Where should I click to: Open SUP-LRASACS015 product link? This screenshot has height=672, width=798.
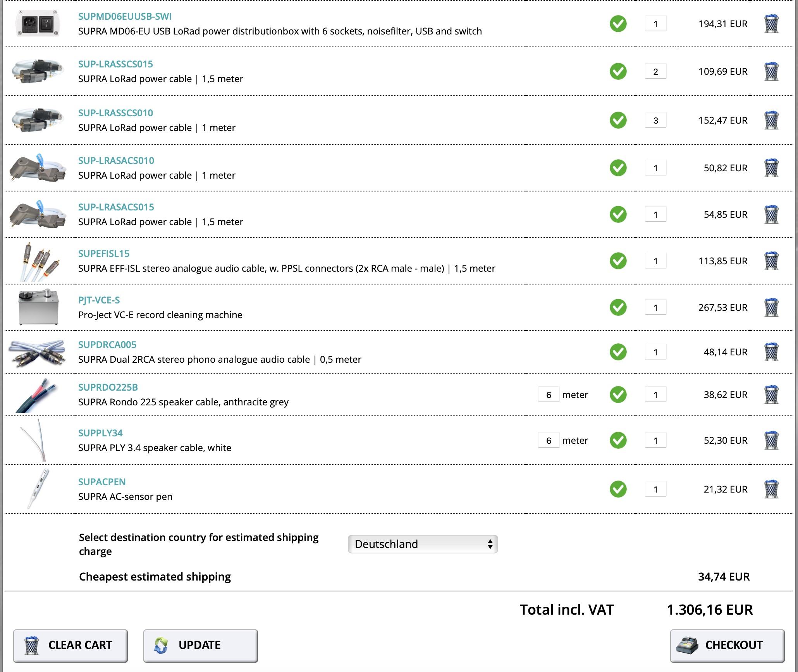coord(116,207)
